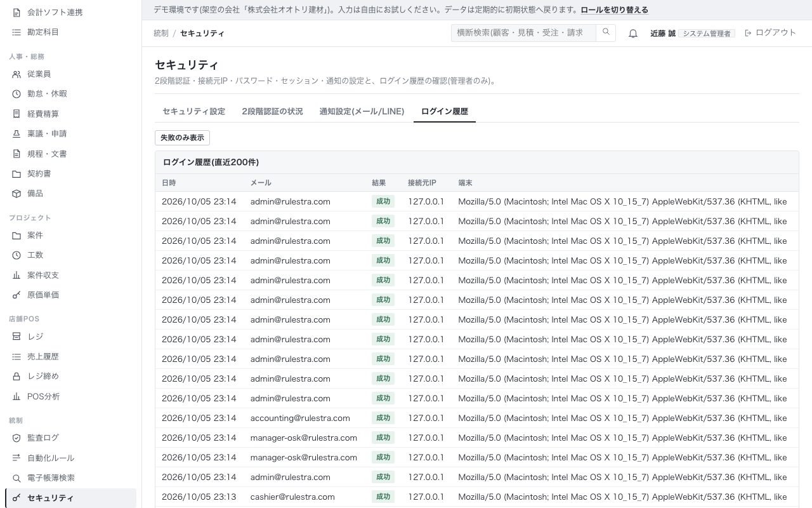Click the logout icon

(x=748, y=33)
